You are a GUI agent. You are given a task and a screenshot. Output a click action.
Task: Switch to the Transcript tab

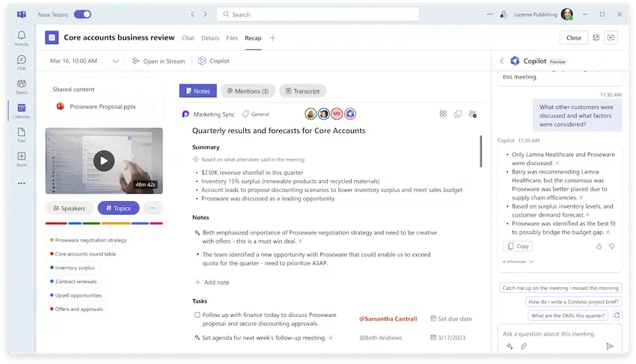coord(302,91)
